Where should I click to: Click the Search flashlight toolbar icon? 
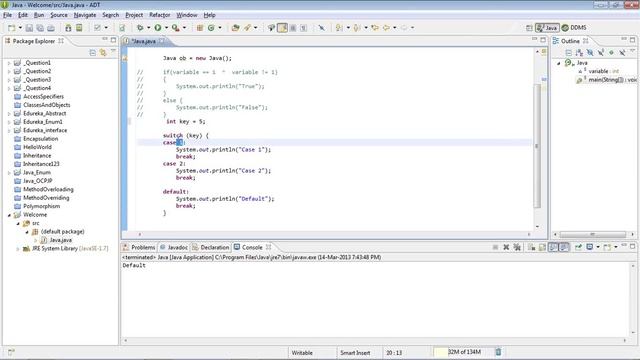[x=247, y=28]
